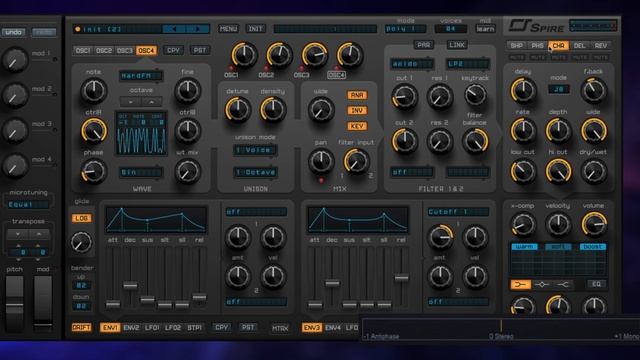Open the HardFM oscillator mode dropdown
640x360 pixels.
[x=141, y=76]
